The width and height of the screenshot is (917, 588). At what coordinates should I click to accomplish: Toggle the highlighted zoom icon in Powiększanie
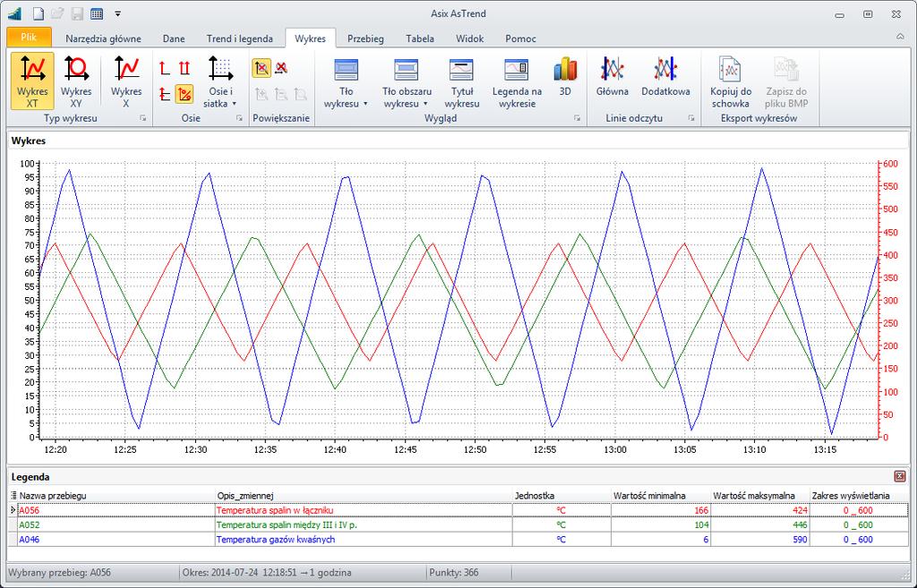[261, 68]
